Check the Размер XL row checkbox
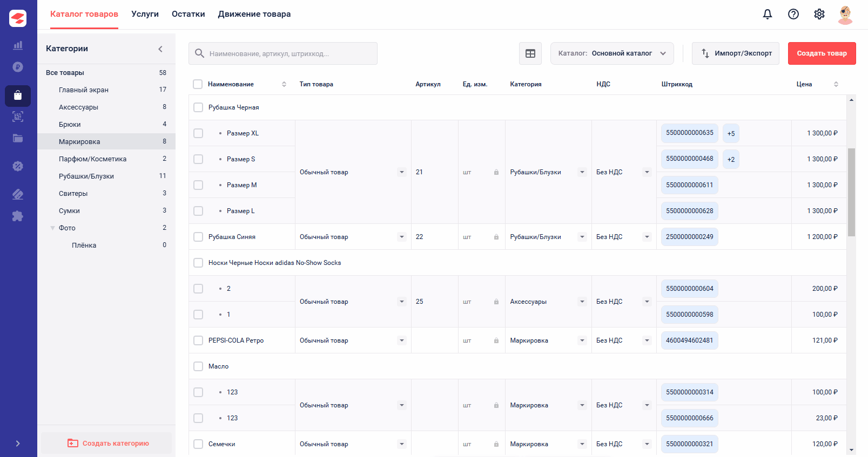Screen dimensions: 868x457 198,133
